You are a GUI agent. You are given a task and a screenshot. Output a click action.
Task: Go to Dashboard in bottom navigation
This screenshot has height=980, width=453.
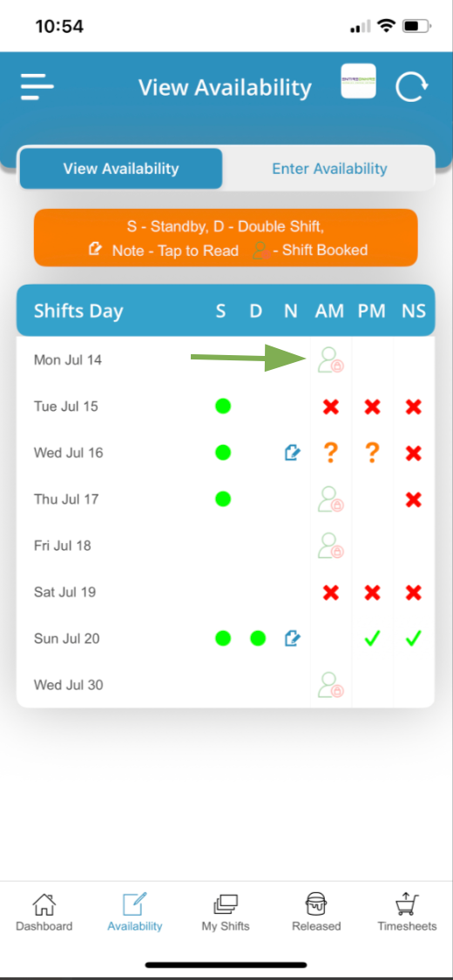[44, 912]
